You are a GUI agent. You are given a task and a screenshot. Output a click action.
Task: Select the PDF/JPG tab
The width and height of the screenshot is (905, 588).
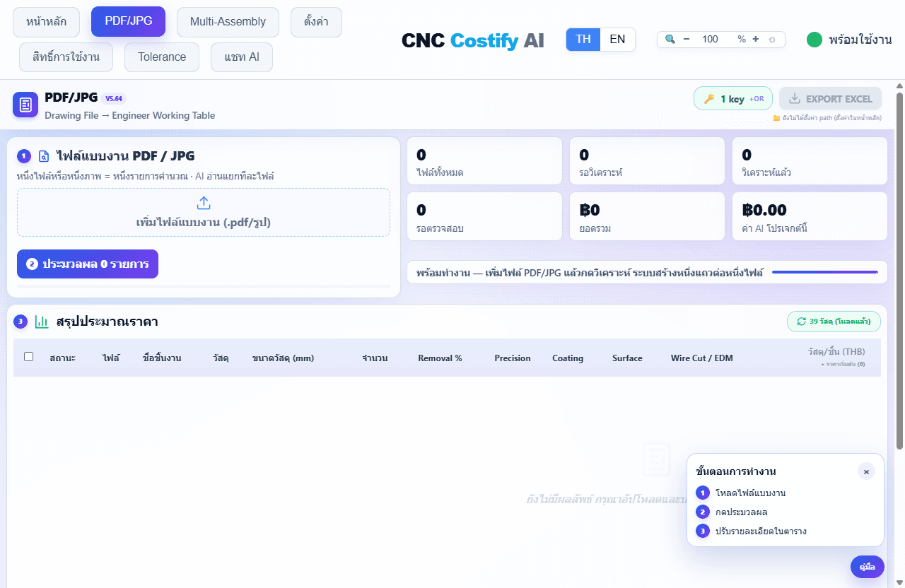[x=128, y=21]
